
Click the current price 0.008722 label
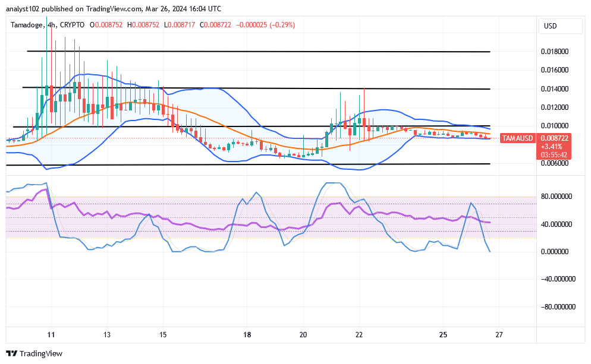[554, 138]
